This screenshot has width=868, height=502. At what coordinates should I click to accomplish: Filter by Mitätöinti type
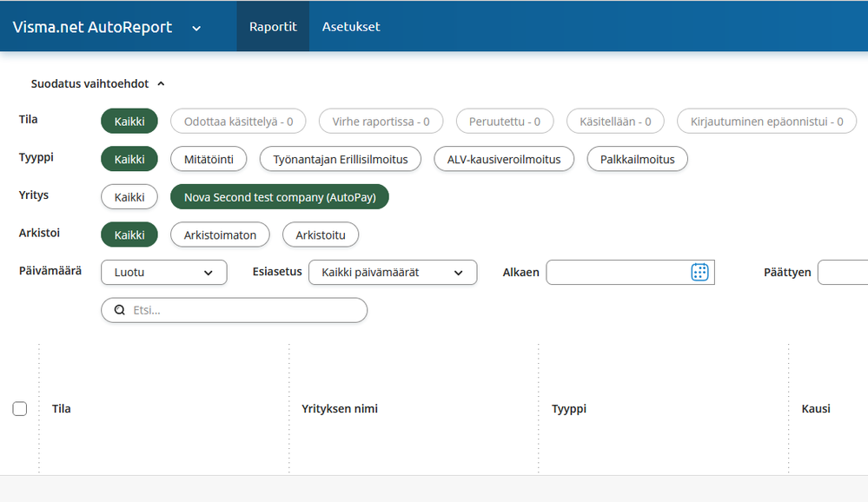[209, 160]
